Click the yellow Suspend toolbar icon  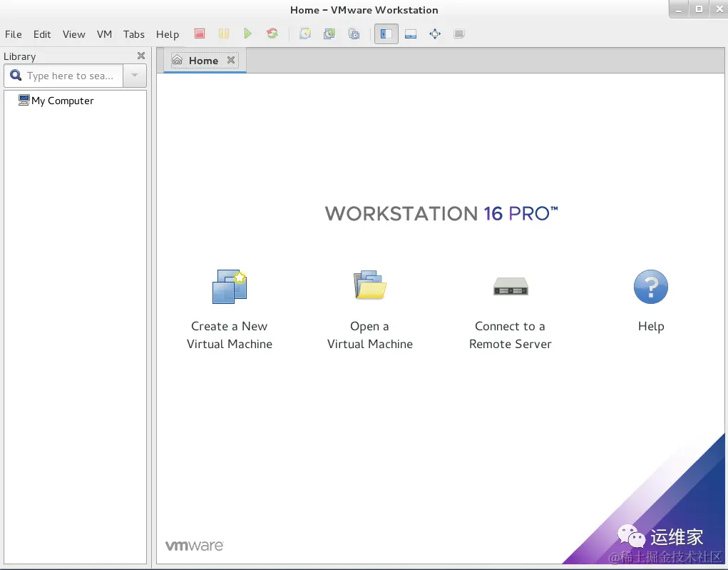(x=224, y=34)
